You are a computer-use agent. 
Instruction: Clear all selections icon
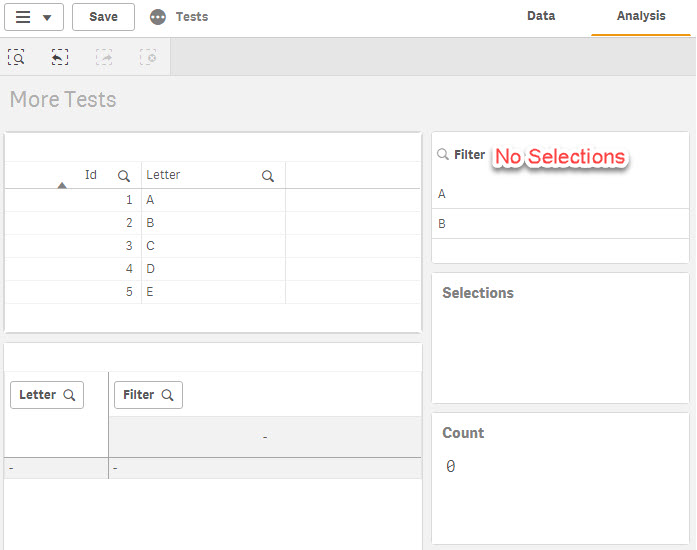[x=148, y=57]
